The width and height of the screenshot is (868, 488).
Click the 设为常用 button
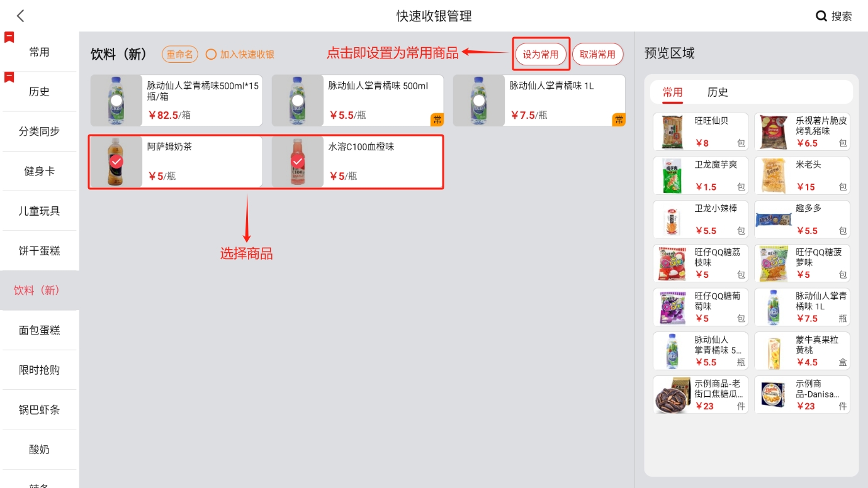coord(541,55)
